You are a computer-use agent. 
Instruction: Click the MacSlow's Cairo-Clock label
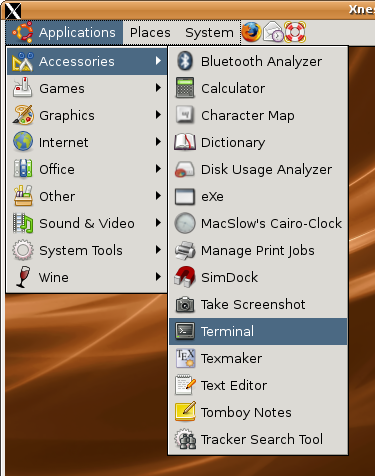(x=271, y=223)
